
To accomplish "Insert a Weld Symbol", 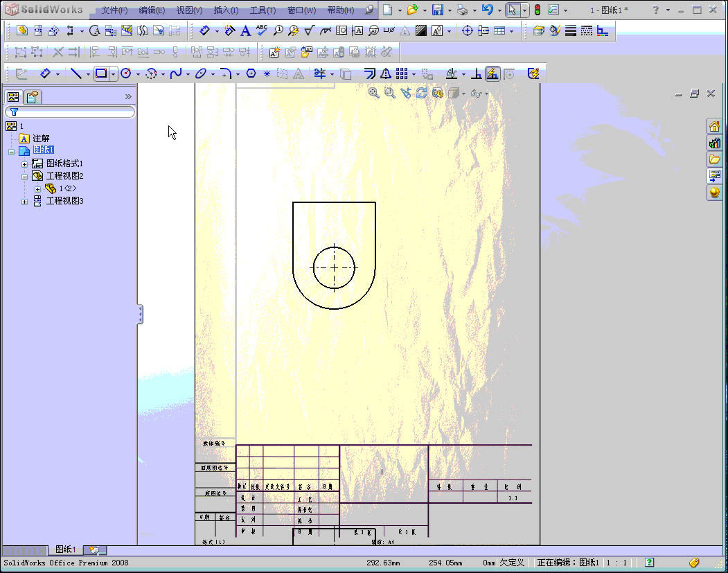I will (x=326, y=30).
